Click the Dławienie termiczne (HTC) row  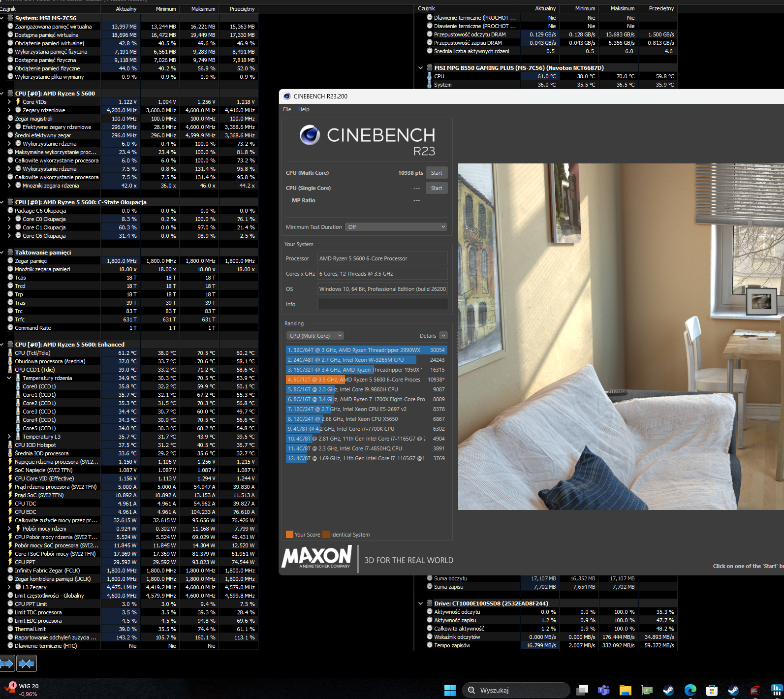129,646
